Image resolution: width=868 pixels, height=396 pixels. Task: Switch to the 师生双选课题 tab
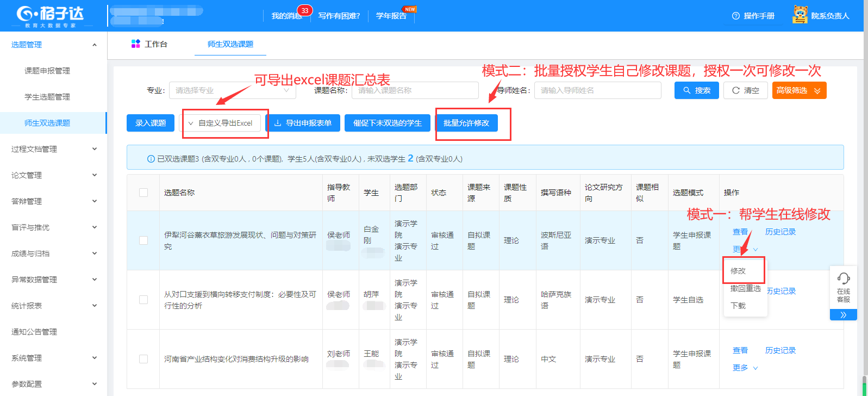(230, 44)
